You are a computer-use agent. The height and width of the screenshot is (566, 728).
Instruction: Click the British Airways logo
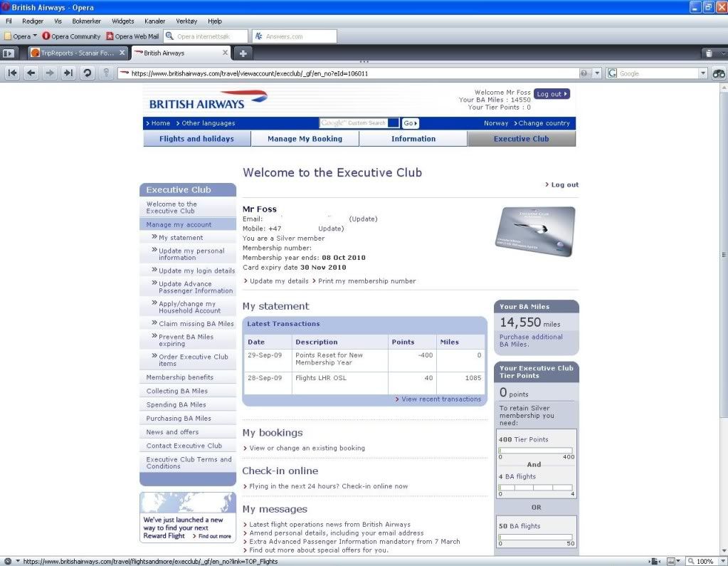[x=208, y=100]
